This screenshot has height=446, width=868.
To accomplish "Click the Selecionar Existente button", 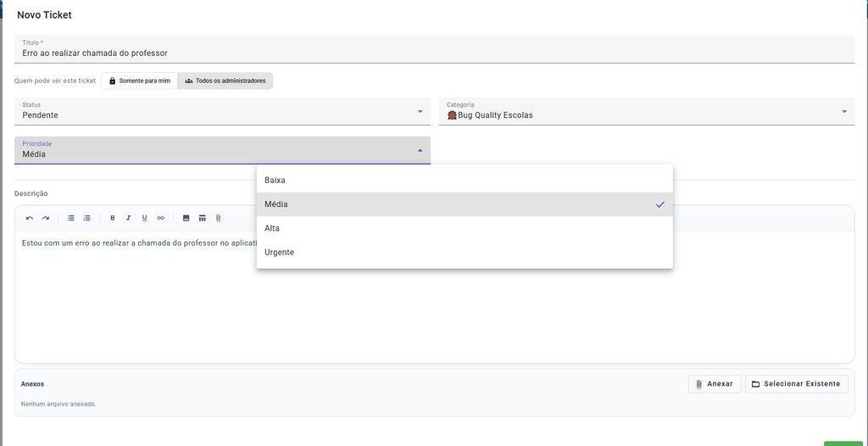I will pyautogui.click(x=797, y=384).
